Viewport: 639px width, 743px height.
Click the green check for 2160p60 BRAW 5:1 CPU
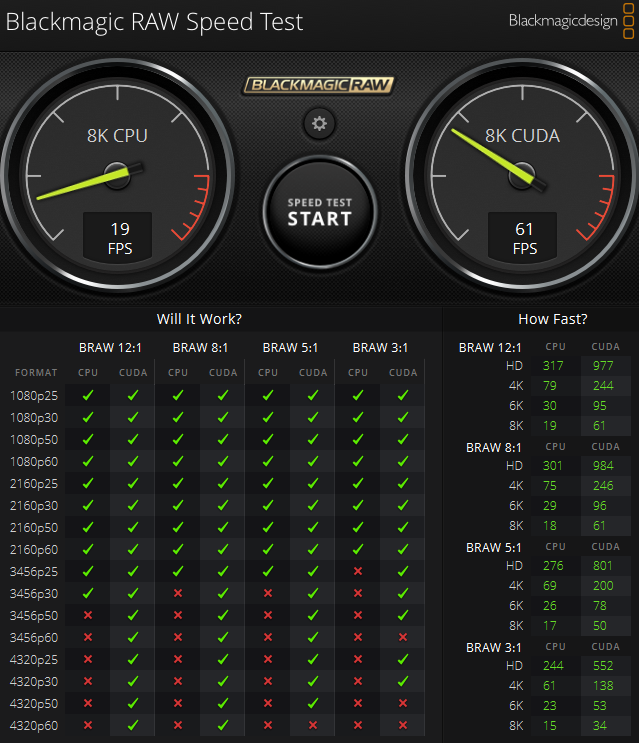click(268, 549)
